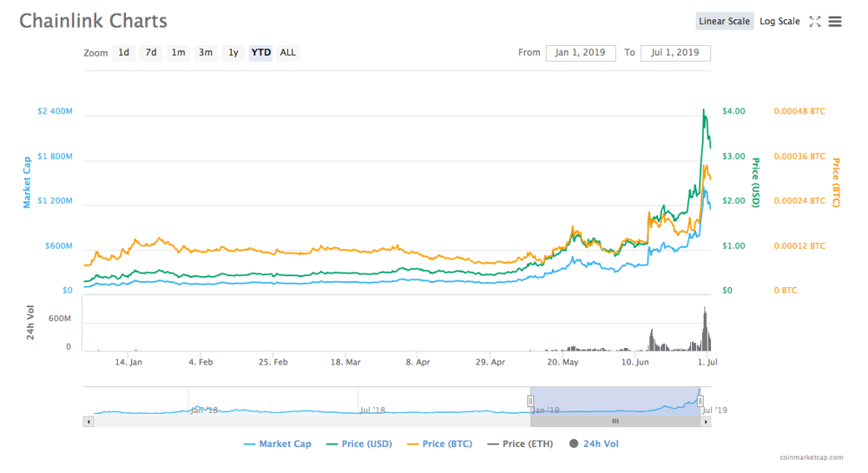Click the navigator scrollbar thumb
Viewport: 868px width, 473px height.
(x=615, y=422)
